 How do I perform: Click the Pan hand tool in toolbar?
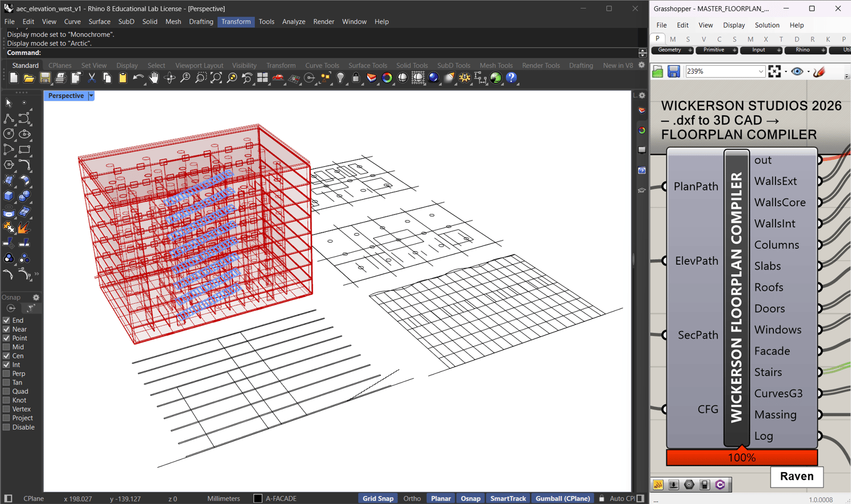[154, 78]
